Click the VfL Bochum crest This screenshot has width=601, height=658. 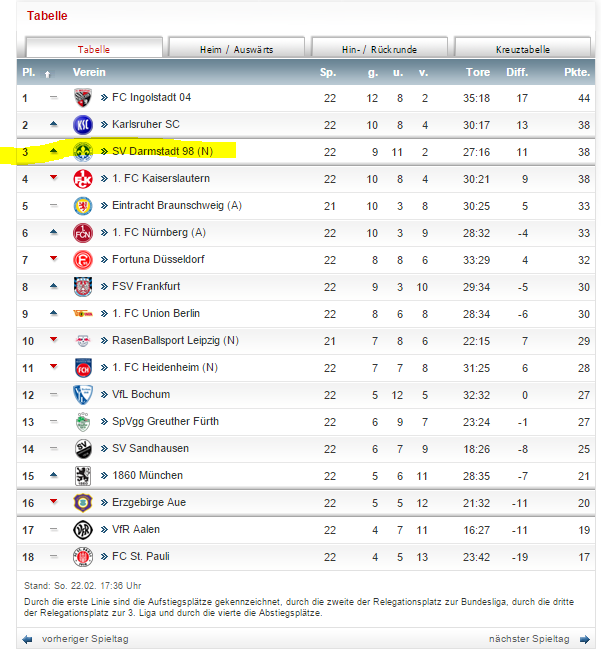83,395
